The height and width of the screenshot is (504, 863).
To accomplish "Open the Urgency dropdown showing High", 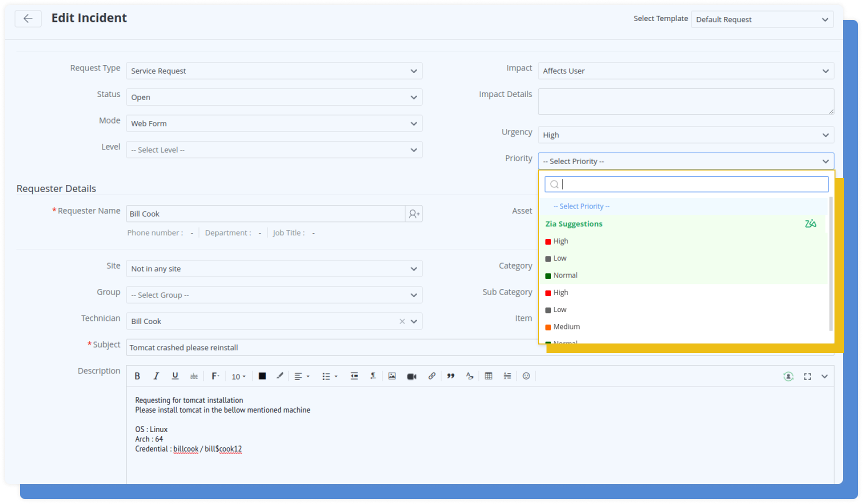I will click(x=686, y=135).
